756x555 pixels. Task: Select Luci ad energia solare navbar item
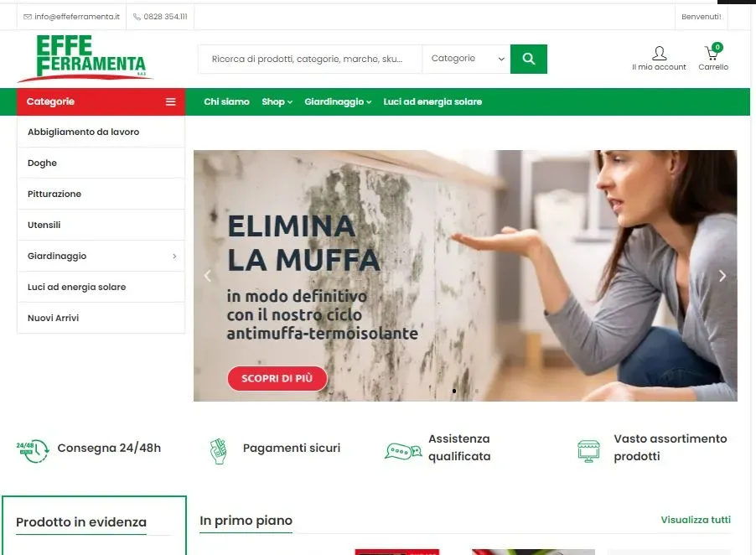click(432, 101)
